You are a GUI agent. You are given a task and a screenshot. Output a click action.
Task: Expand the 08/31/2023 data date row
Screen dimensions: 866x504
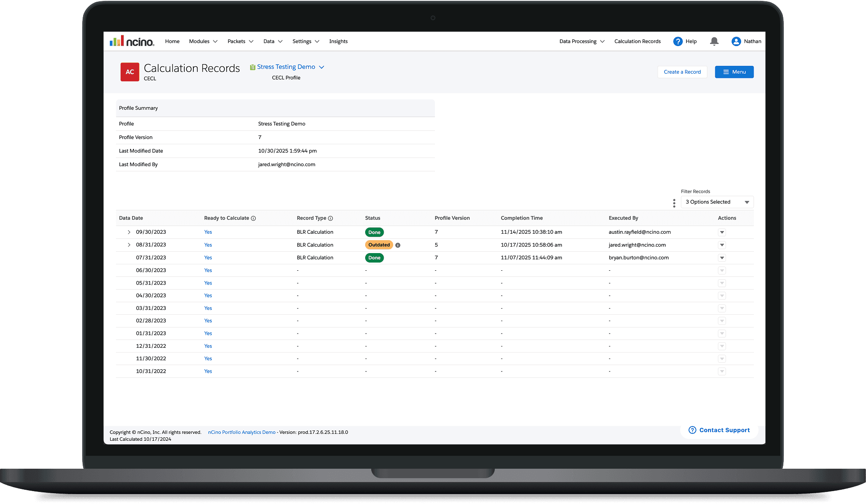pyautogui.click(x=129, y=245)
